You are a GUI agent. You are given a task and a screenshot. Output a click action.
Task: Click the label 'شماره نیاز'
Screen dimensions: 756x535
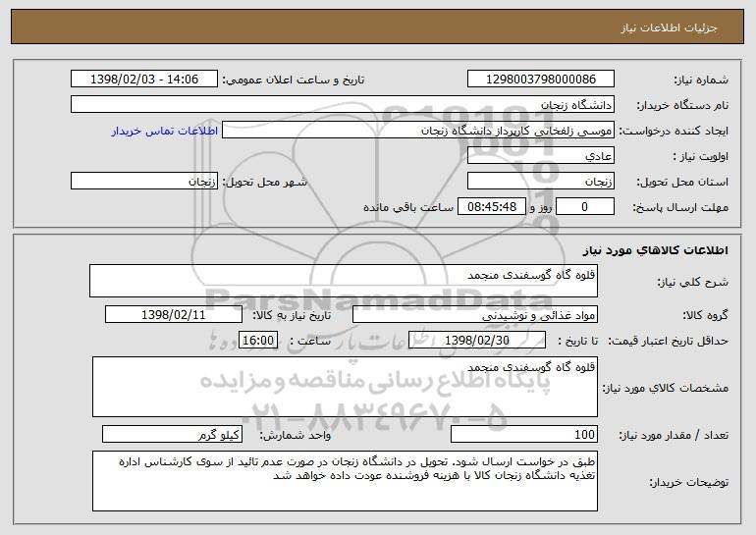(x=703, y=80)
